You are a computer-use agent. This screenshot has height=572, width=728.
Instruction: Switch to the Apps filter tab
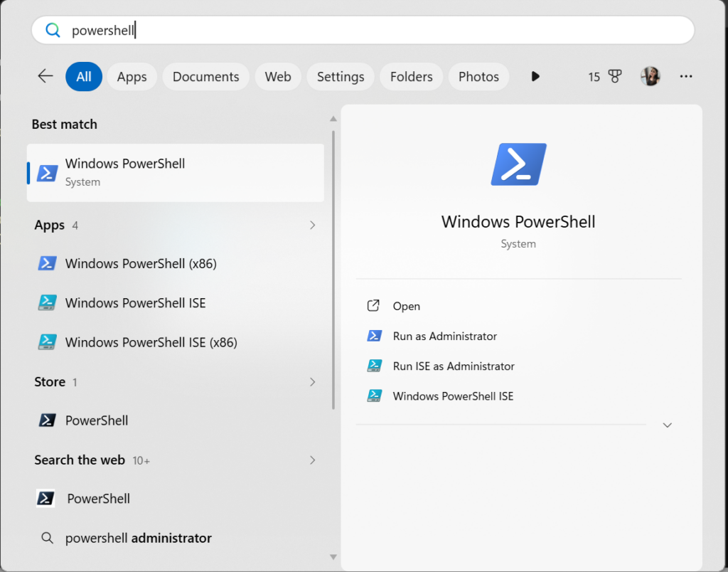click(x=132, y=76)
